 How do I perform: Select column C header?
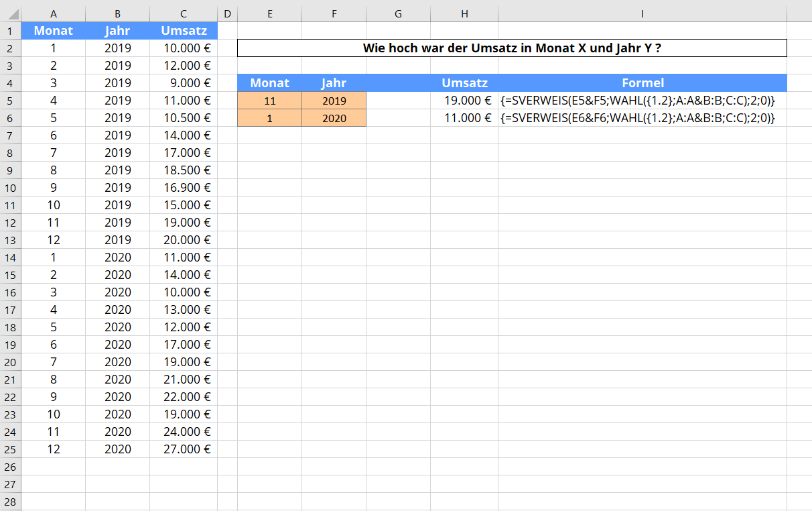pyautogui.click(x=184, y=14)
